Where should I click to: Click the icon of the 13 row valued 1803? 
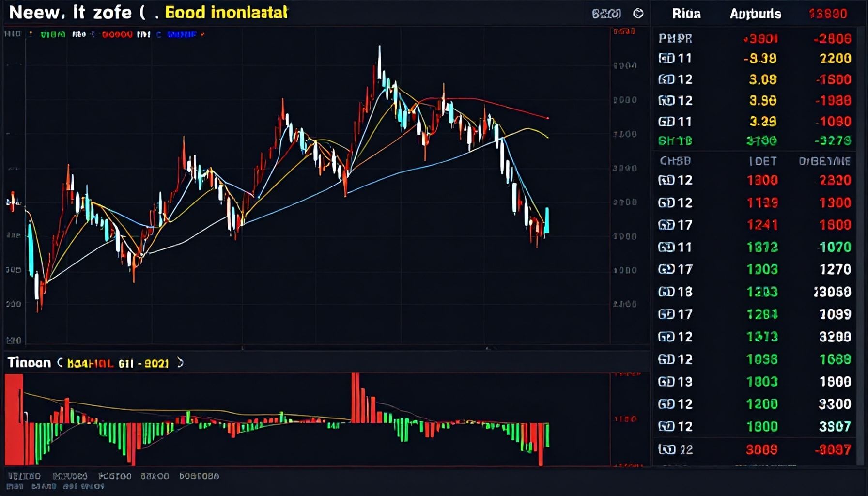pyautogui.click(x=666, y=382)
